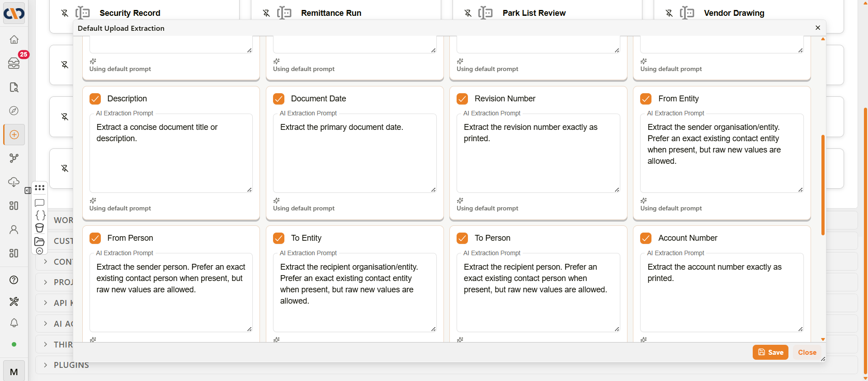This screenshot has height=381, width=868.
Task: Uncheck the Document Date checkbox
Action: pyautogui.click(x=279, y=99)
